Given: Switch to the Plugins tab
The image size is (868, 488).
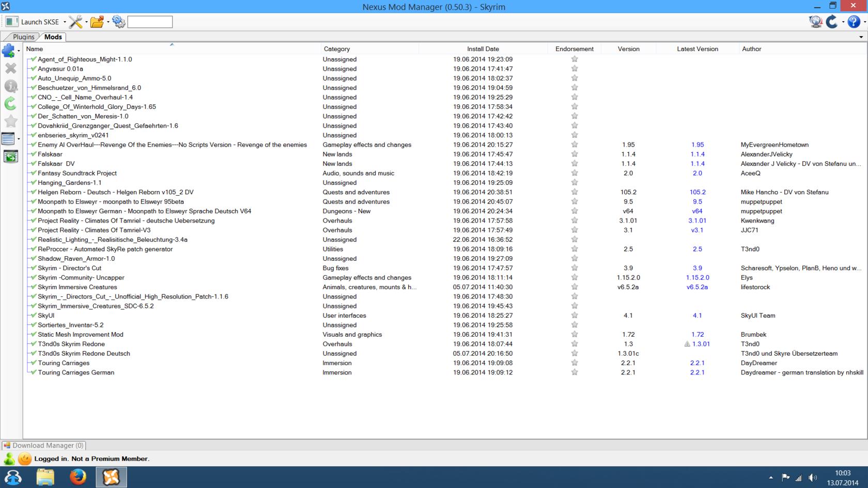Looking at the screenshot, I should 23,37.
